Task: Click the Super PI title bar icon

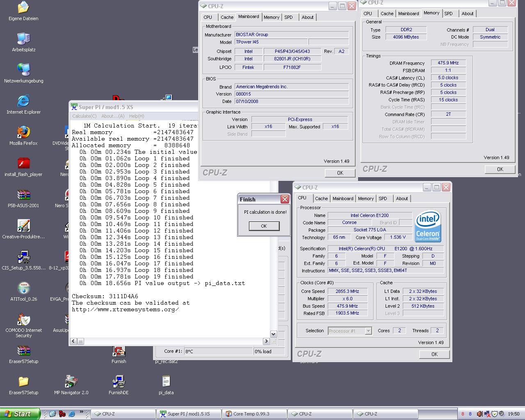Action: pyautogui.click(x=74, y=107)
